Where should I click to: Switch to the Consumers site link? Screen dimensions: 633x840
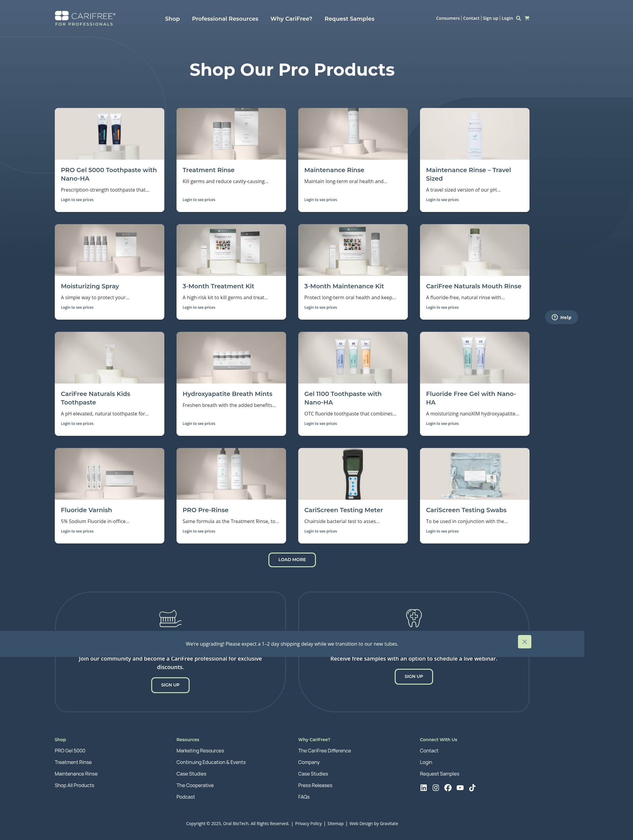point(448,18)
